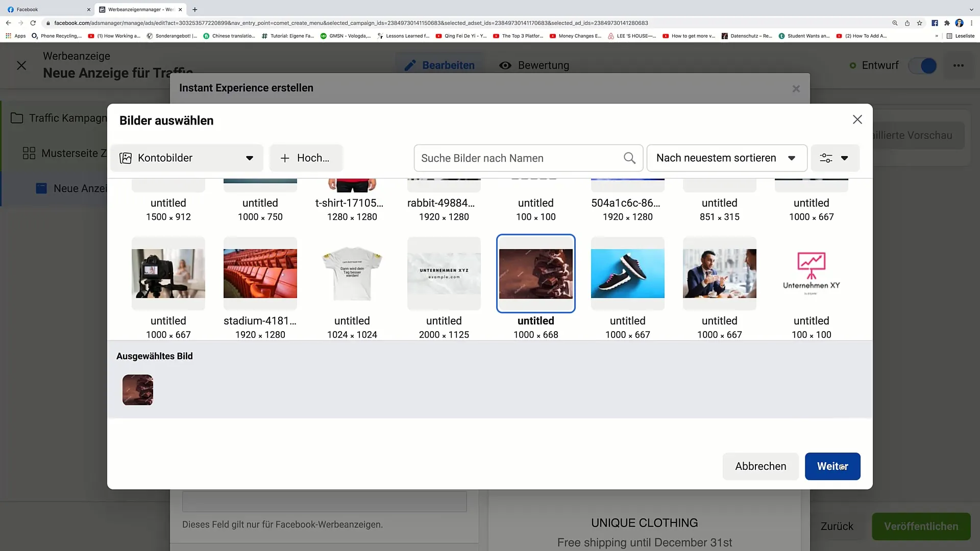Click the filter/sort icon next to dropdown
Screen dimensions: 980x551
[835, 158]
